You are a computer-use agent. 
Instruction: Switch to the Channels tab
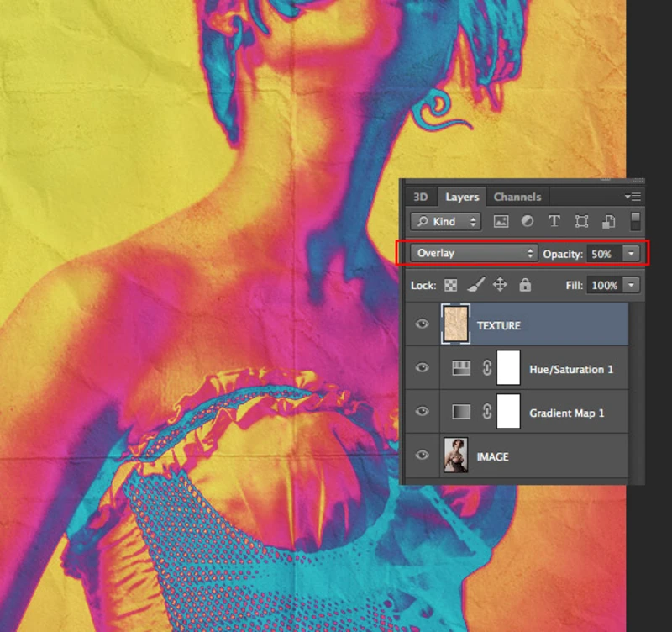click(x=517, y=197)
